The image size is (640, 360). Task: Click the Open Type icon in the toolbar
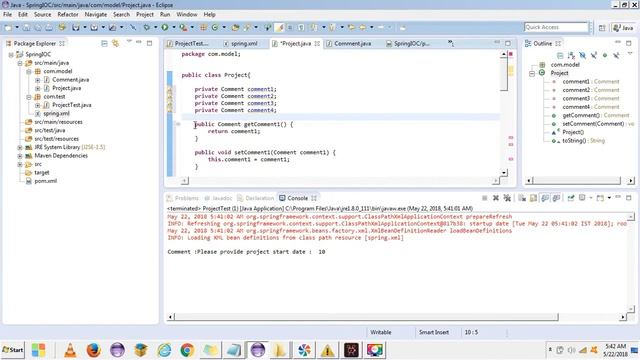235,27
